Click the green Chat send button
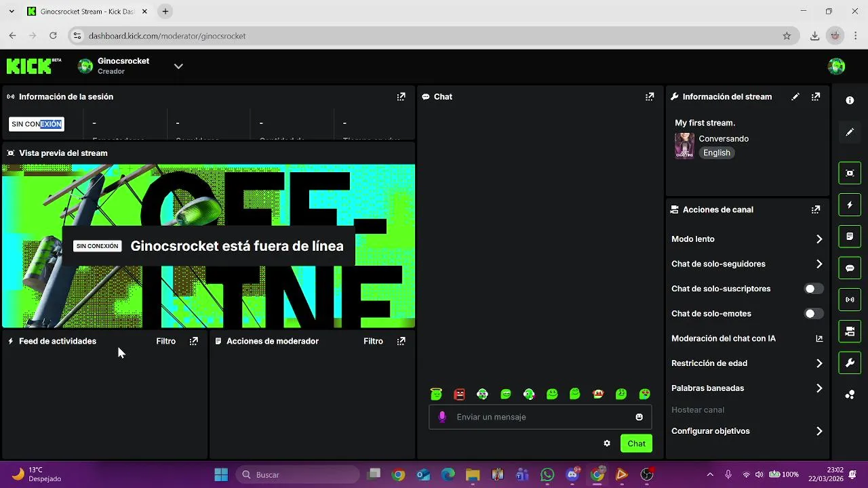This screenshot has width=868, height=488. pyautogui.click(x=636, y=443)
